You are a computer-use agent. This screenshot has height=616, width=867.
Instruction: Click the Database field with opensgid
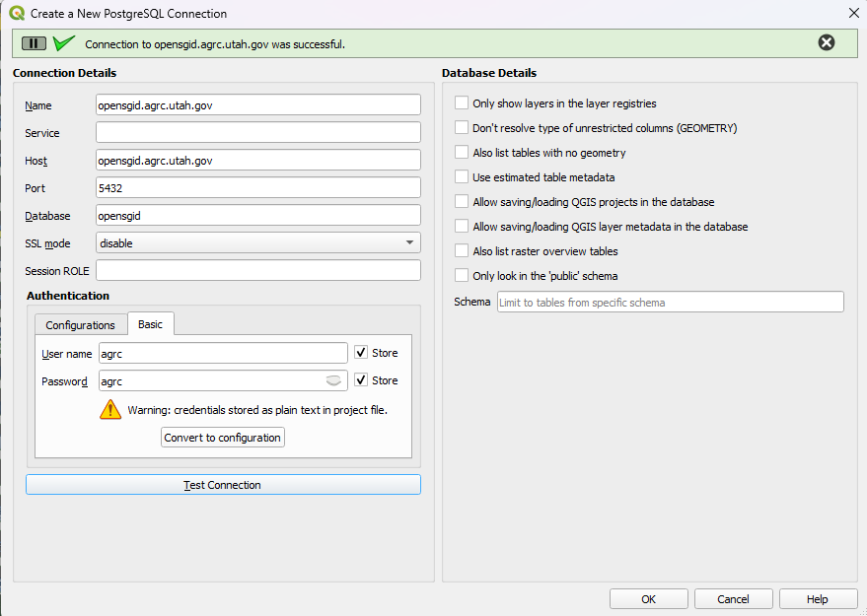tap(258, 216)
